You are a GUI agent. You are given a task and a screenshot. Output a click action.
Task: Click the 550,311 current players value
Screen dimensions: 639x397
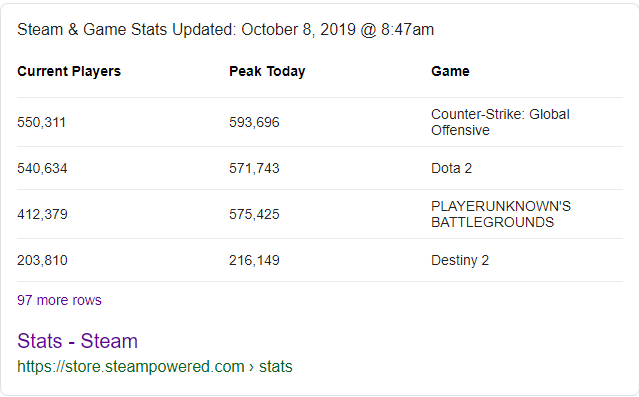[x=41, y=122]
